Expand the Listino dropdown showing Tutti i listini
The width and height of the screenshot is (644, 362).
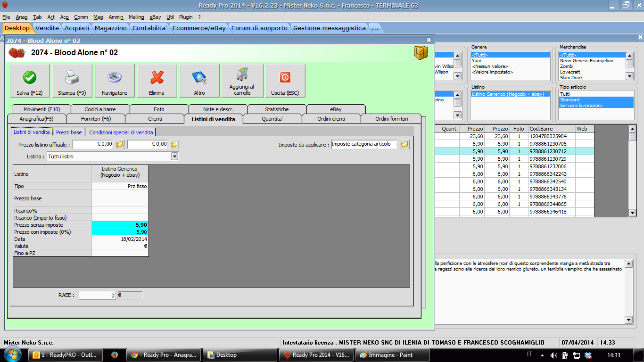pyautogui.click(x=174, y=156)
